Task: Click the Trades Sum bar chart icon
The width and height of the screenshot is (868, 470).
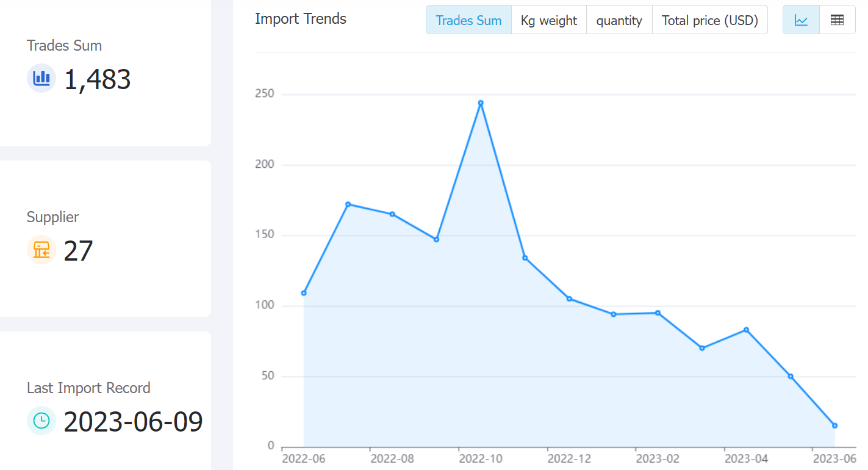Action: [x=41, y=78]
